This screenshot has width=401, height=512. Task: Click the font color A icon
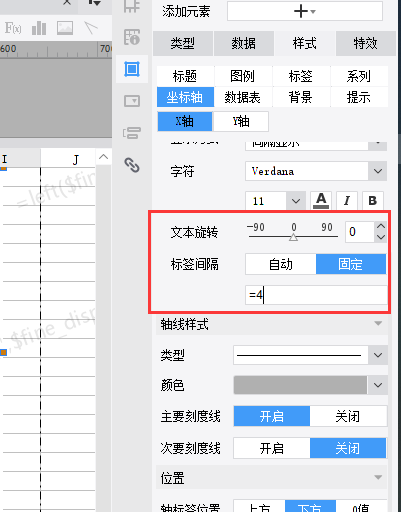coord(321,201)
